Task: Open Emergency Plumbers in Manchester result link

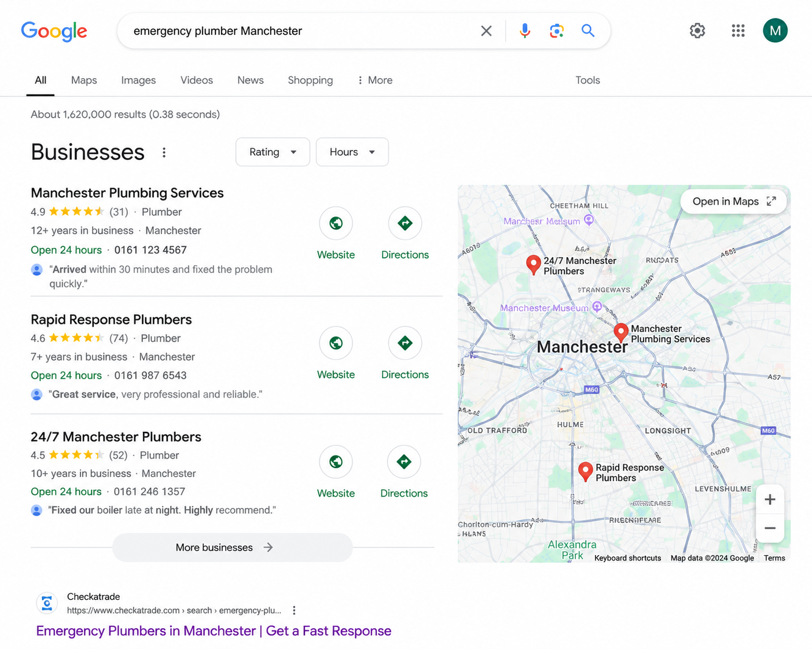Action: pos(214,630)
